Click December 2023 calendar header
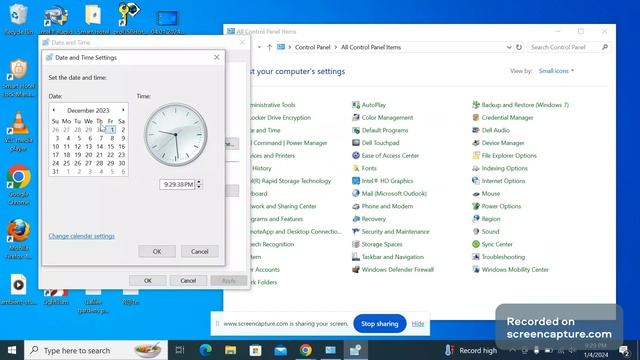640x360 pixels. pyautogui.click(x=88, y=110)
